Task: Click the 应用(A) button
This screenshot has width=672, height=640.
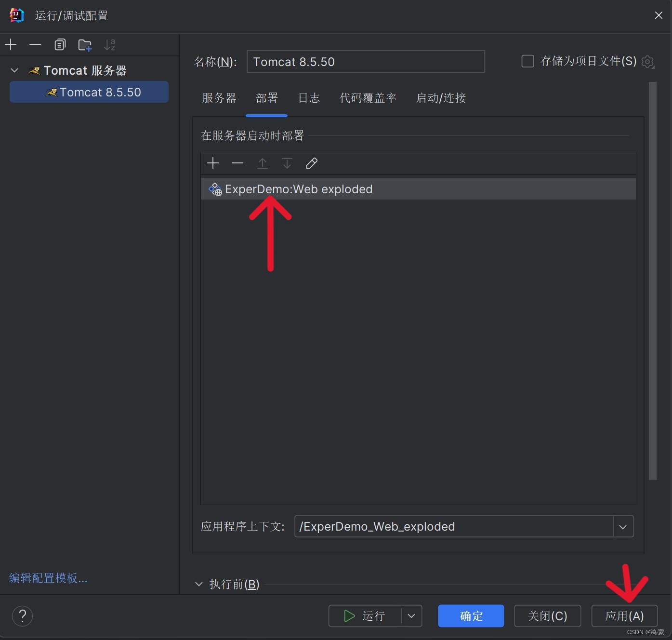Action: point(624,616)
